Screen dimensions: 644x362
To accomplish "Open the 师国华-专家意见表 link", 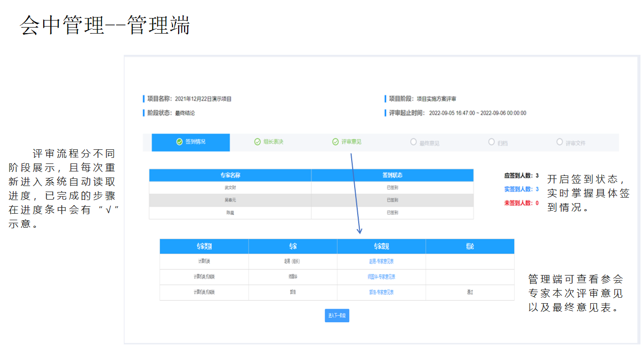I will point(381,277).
